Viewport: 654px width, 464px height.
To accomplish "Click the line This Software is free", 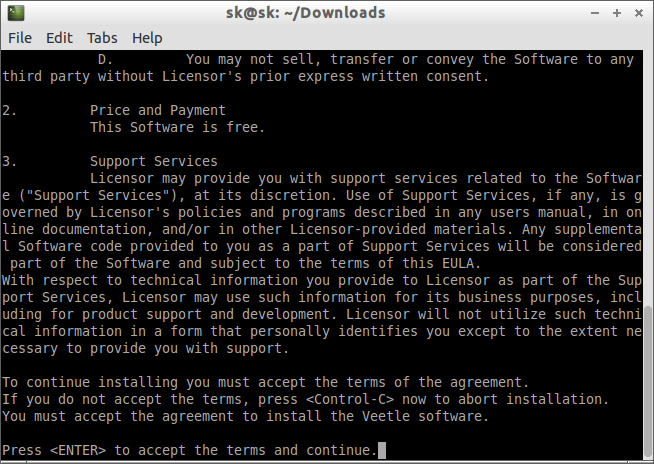I will (x=178, y=127).
